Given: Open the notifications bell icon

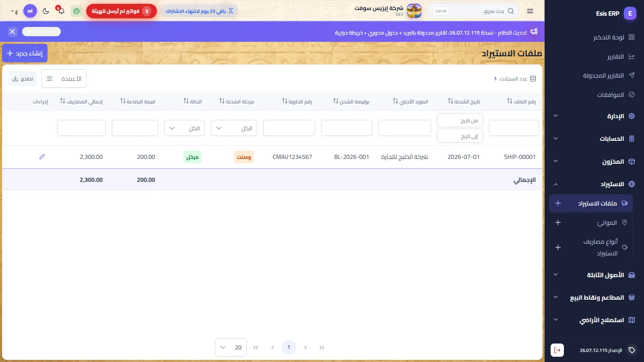Looking at the screenshot, I should 61,11.
